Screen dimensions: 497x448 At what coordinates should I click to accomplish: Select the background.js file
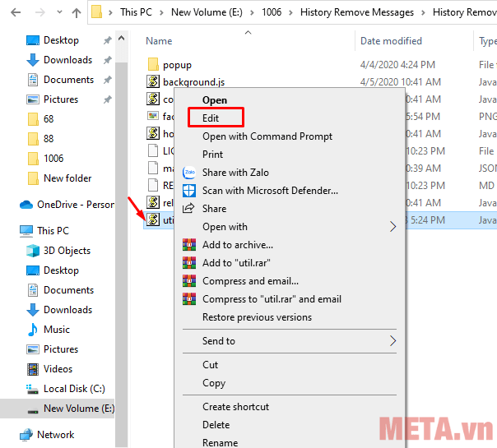coord(193,82)
